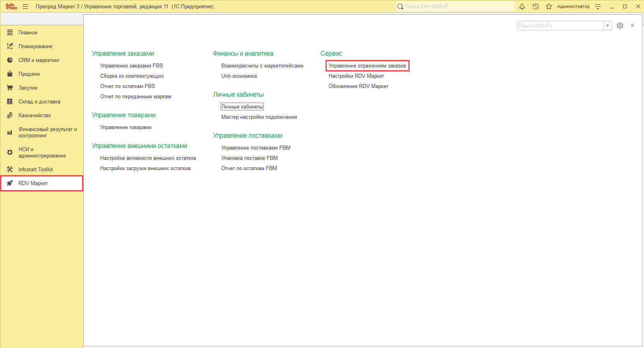Click the Infostart Toolkit tools icon

point(10,169)
